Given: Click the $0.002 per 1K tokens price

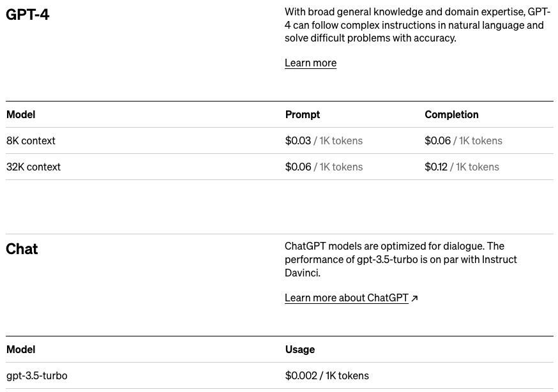Looking at the screenshot, I should pyautogui.click(x=327, y=375).
